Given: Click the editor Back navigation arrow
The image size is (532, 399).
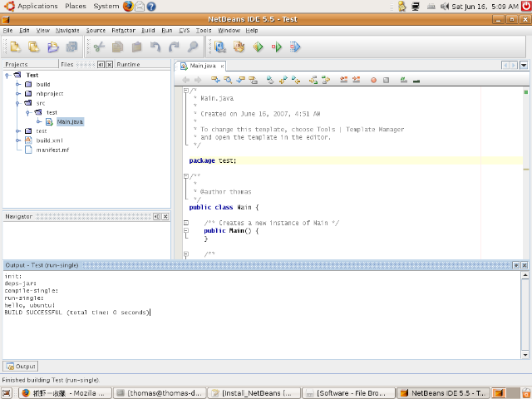Looking at the screenshot, I should 185,80.
